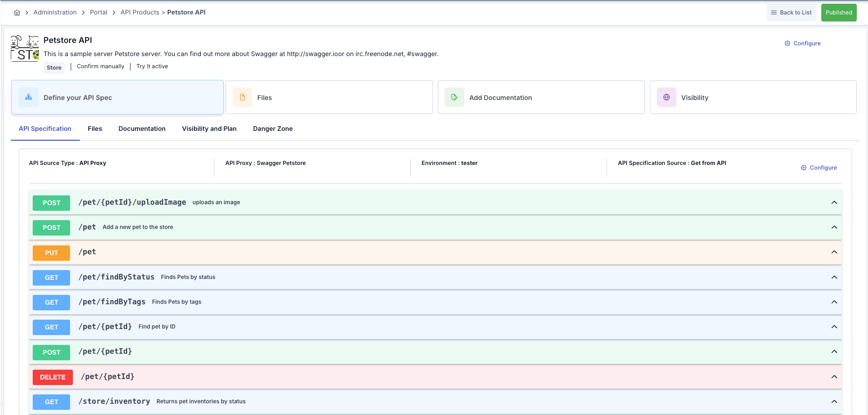This screenshot has width=868, height=415.
Task: Toggle chevron on the PUT /pet endpoint
Action: pyautogui.click(x=834, y=252)
